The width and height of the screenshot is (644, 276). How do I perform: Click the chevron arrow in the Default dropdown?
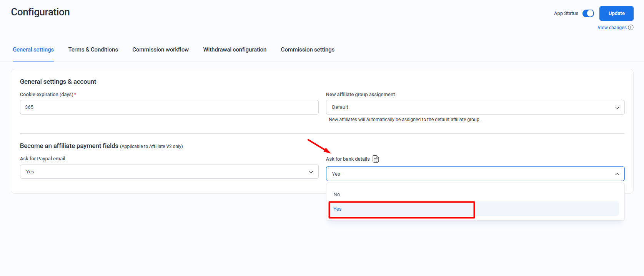(x=617, y=108)
